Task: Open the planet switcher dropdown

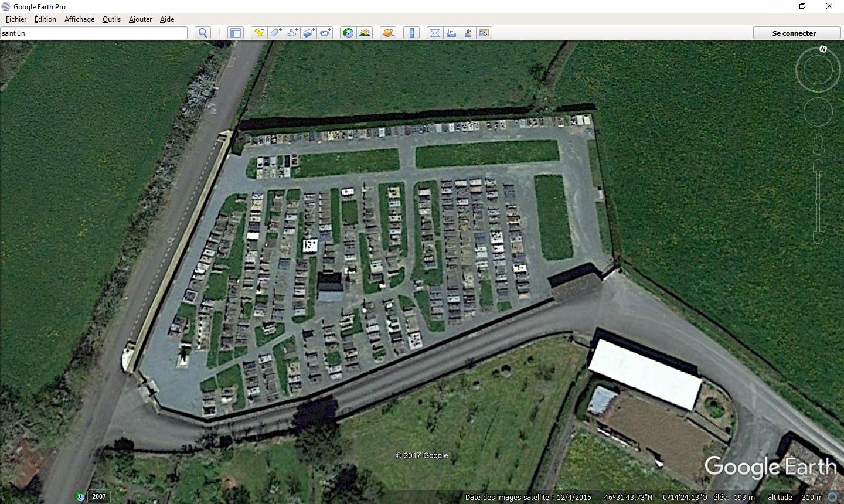Action: pyautogui.click(x=388, y=33)
